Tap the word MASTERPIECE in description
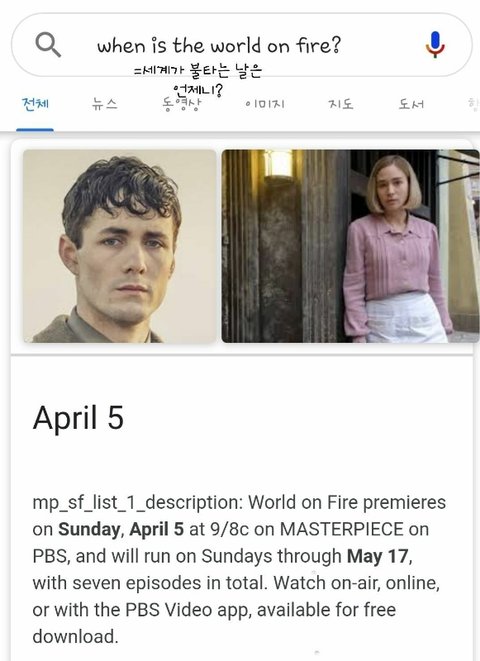Image resolution: width=480 pixels, height=661 pixels. 342,529
